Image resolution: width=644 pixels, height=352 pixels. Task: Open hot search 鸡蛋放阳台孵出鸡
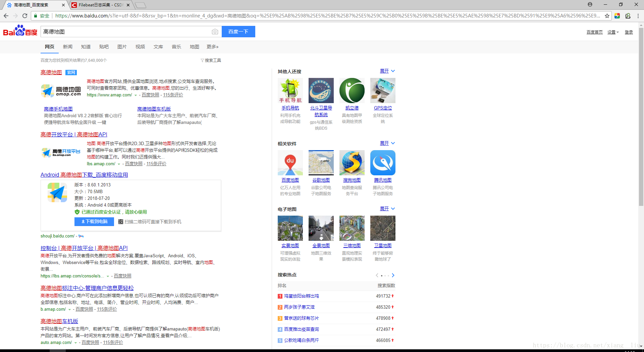(x=302, y=296)
